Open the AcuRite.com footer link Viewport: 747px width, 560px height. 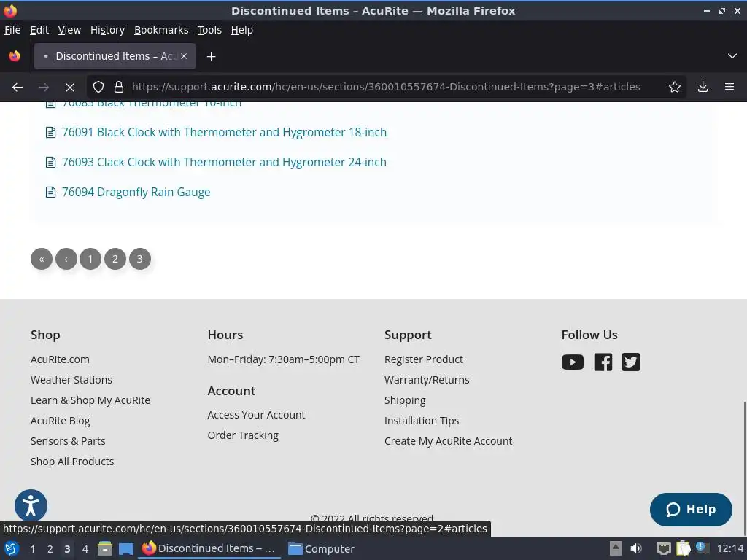[60, 359]
